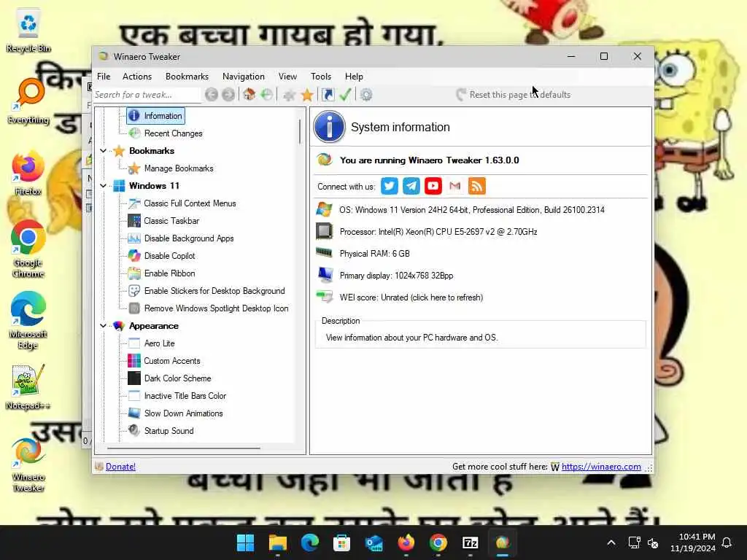
Task: Click the yellow bookmark star toolbar icon
Action: [x=307, y=95]
